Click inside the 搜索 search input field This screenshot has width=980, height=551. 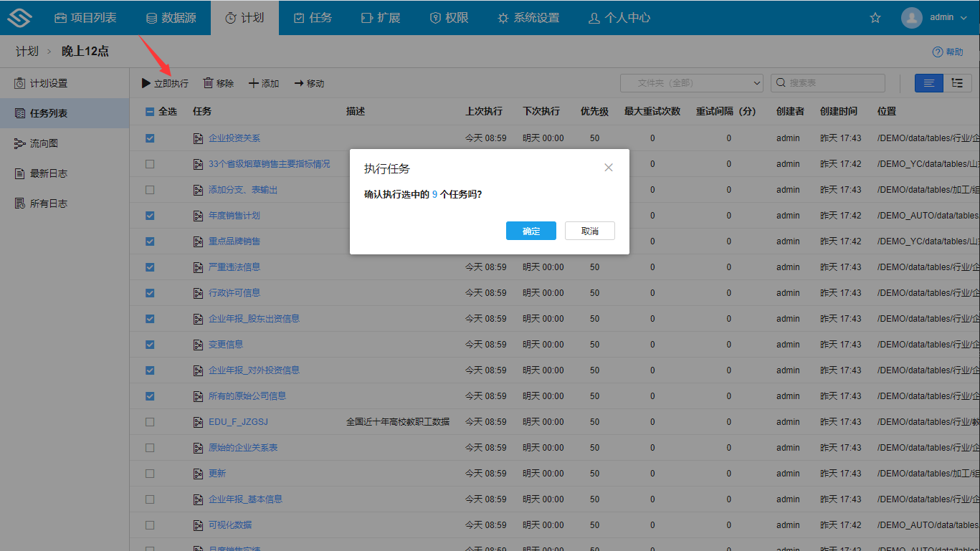(x=828, y=82)
